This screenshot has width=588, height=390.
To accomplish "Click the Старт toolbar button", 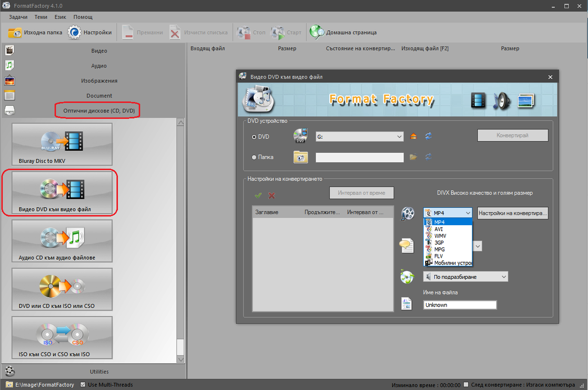I will pyautogui.click(x=286, y=33).
